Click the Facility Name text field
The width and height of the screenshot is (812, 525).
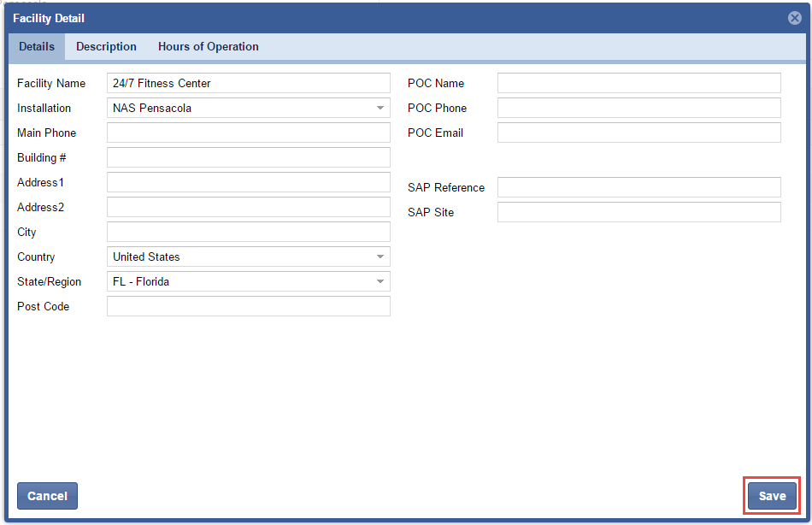[248, 84]
